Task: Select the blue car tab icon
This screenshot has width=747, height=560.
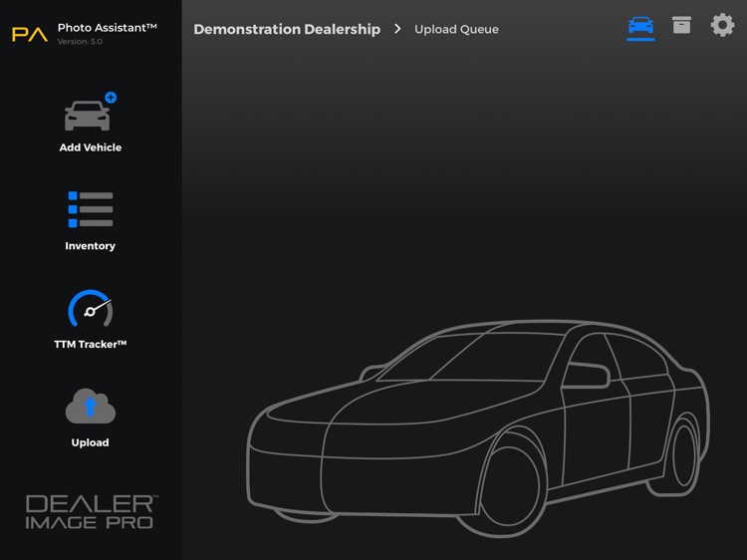Action: 640,25
